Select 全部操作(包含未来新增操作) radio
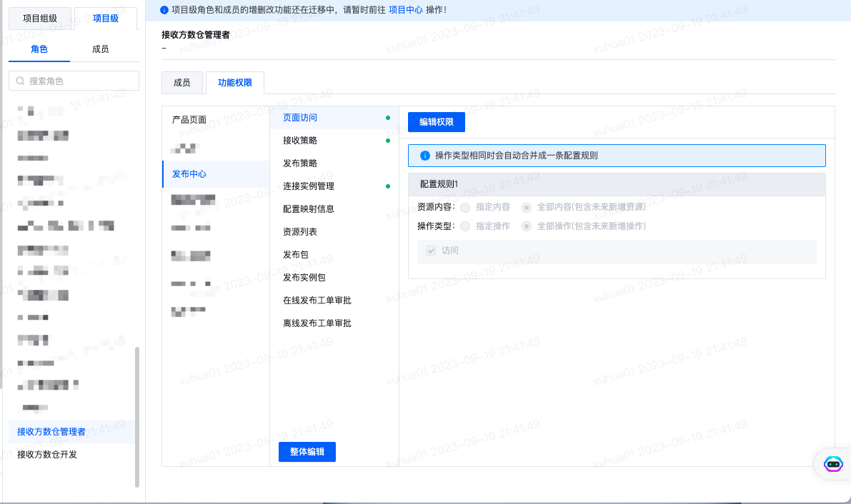Image resolution: width=851 pixels, height=504 pixels. (527, 227)
